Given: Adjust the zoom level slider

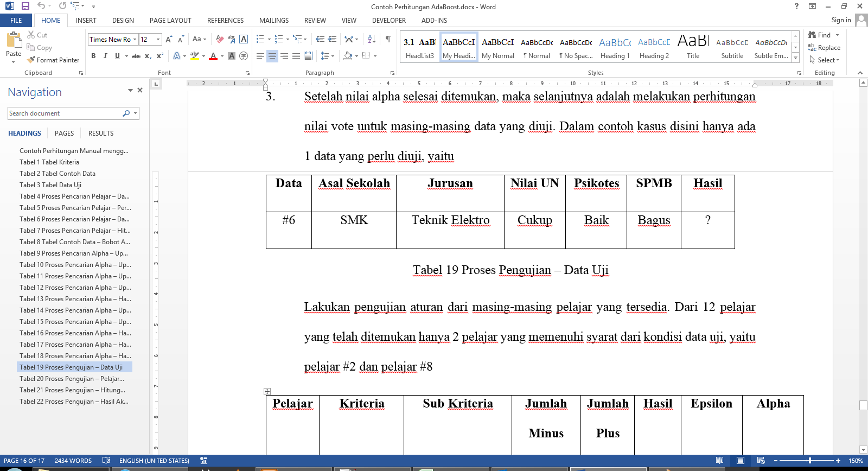Looking at the screenshot, I should (x=809, y=461).
